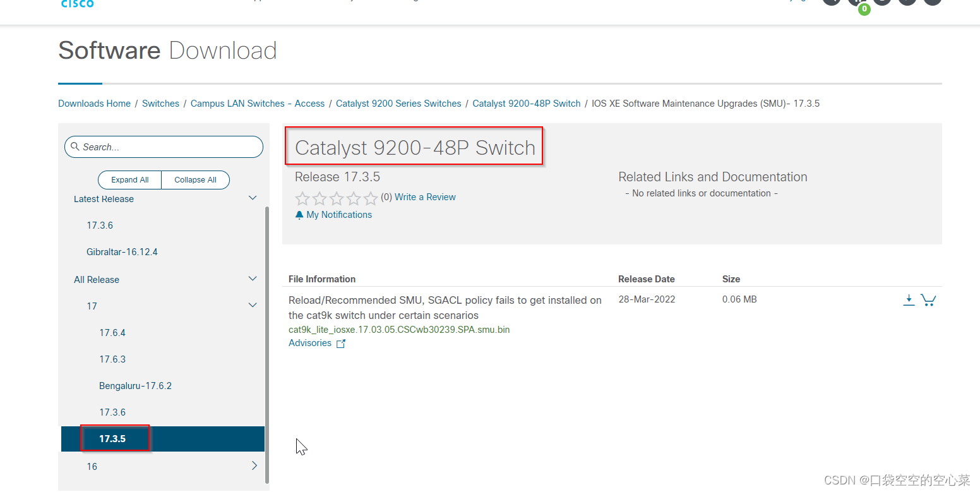Image resolution: width=980 pixels, height=492 pixels.
Task: Select 17.3.6 under All Release 17
Action: click(112, 412)
